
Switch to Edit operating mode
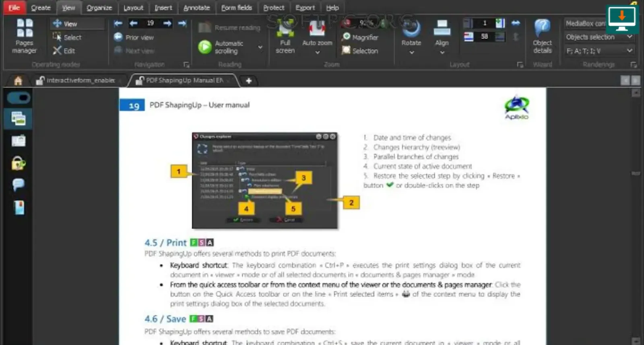[x=64, y=51]
